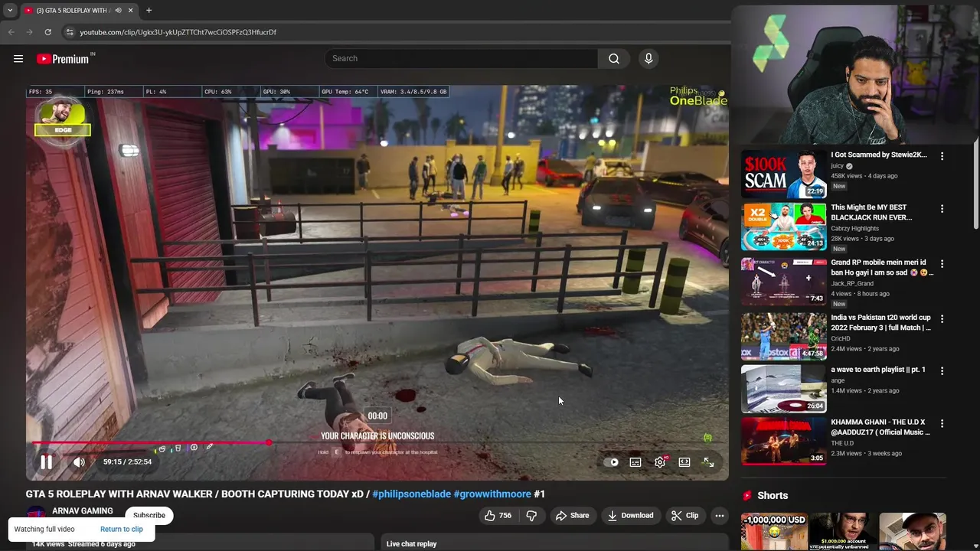
Task: Open #philipsoneblade hashtag
Action: [411, 494]
